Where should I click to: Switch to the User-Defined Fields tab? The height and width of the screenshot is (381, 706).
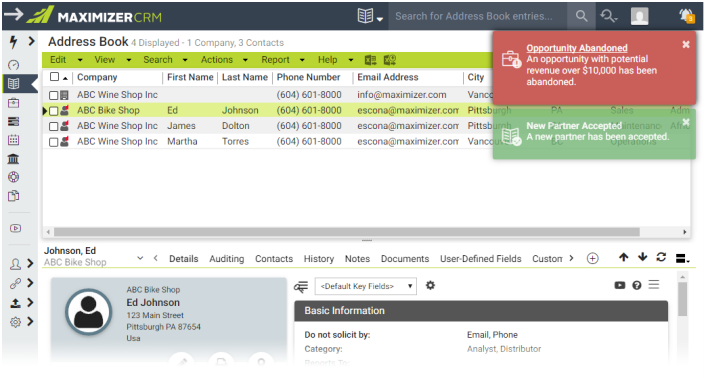[480, 259]
